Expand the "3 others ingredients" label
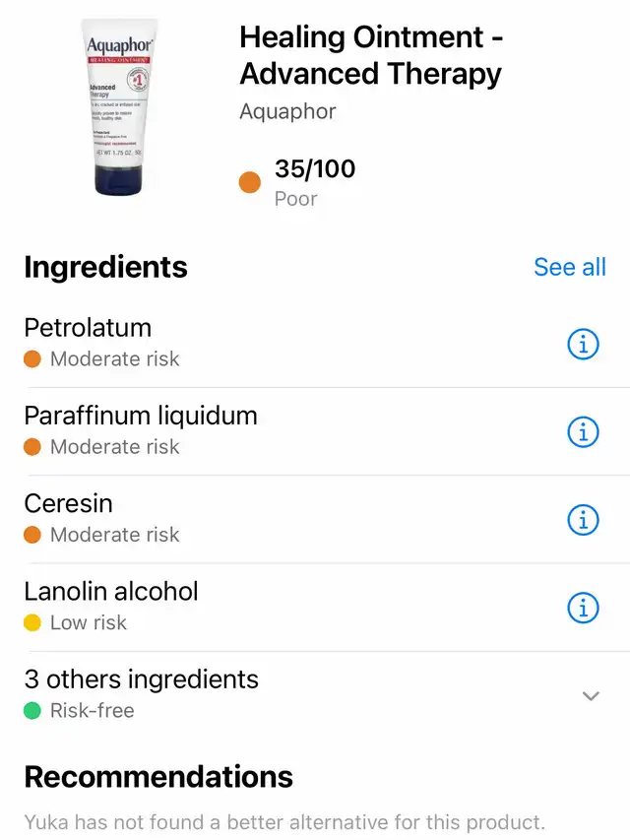Viewport: 630px width, 840px height. [141, 678]
